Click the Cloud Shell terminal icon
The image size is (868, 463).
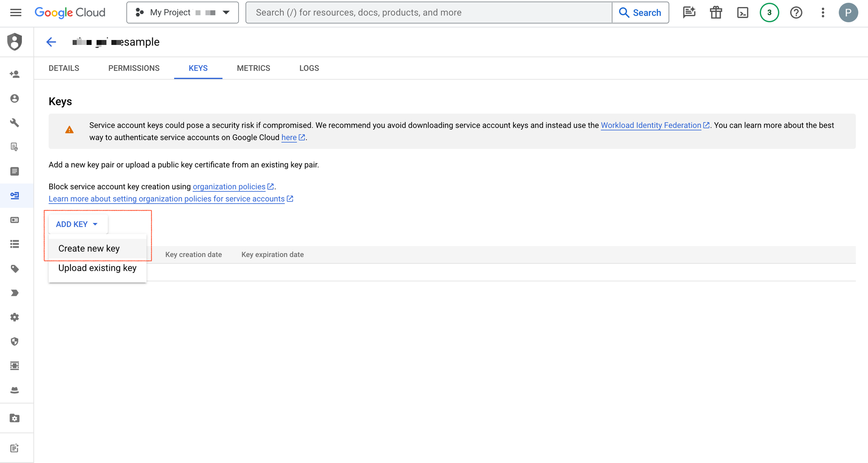pos(743,12)
